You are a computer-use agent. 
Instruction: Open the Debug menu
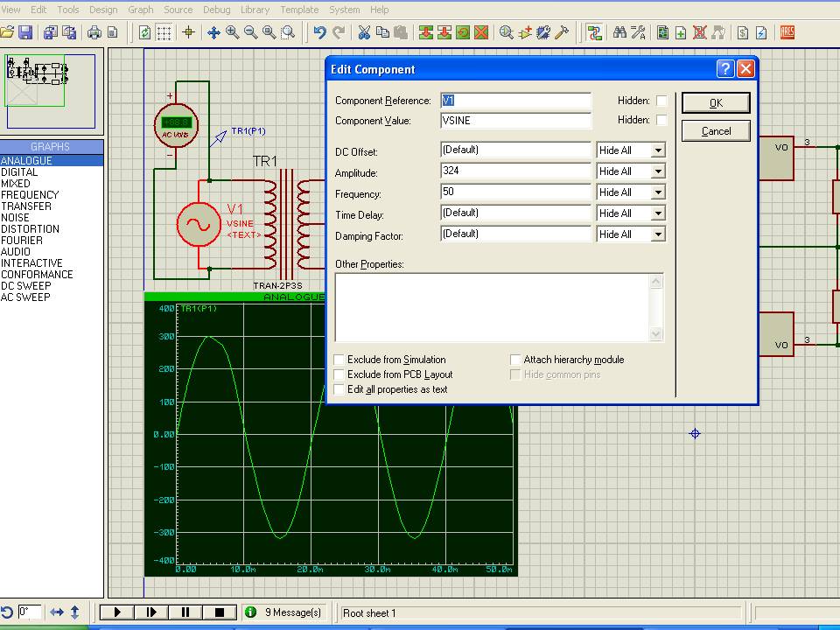click(x=216, y=10)
